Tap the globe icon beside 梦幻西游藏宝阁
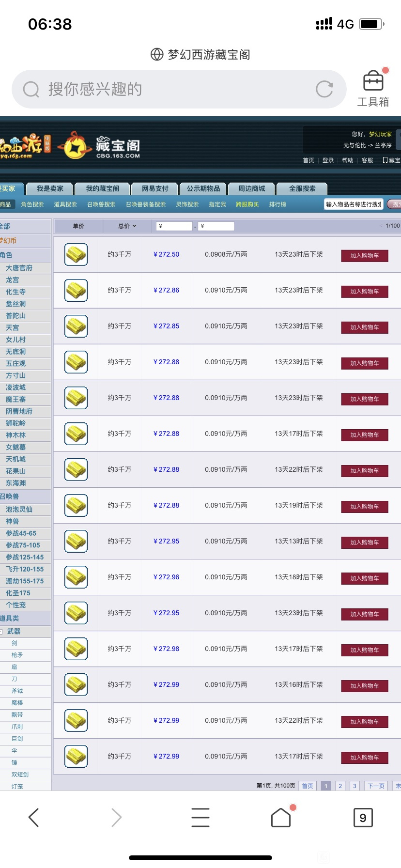The image size is (401, 868). coord(157,54)
